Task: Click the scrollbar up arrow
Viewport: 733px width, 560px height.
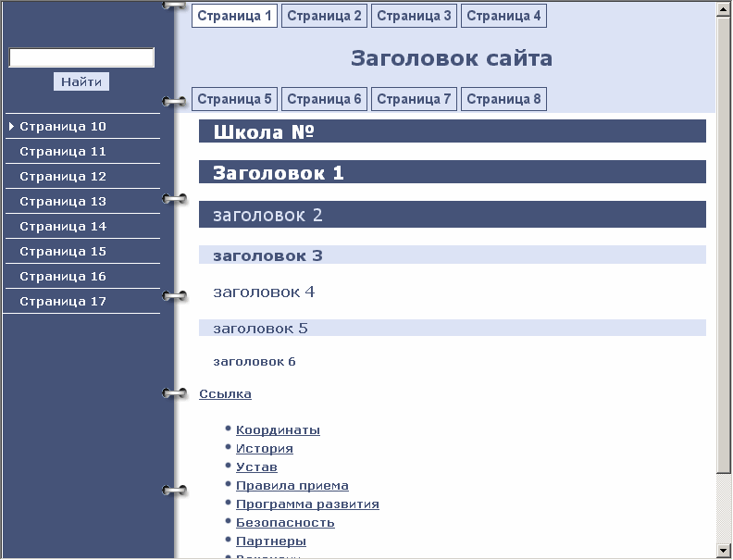Action: tap(724, 10)
